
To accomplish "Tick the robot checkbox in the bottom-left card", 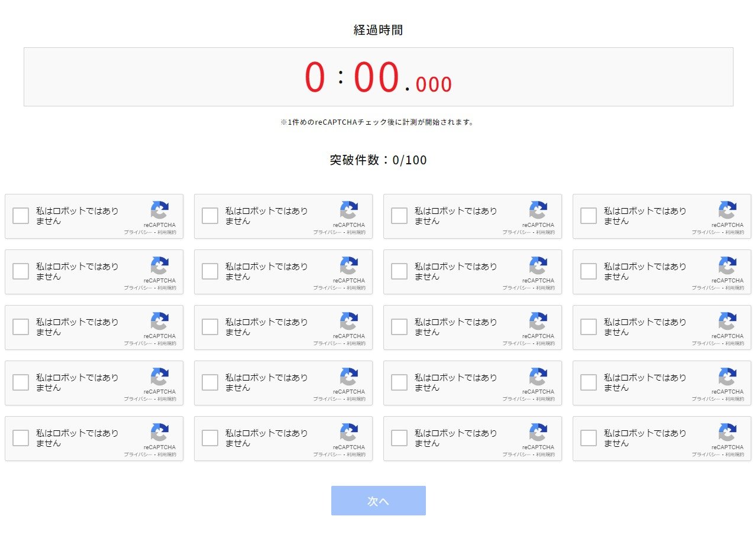I will click(20, 438).
